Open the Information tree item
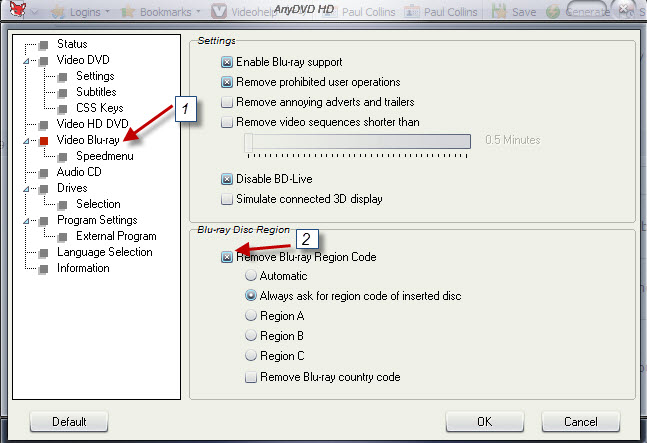Image resolution: width=647 pixels, height=443 pixels. 83,268
